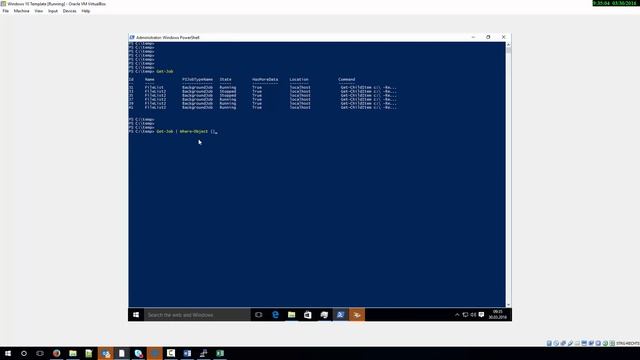Screen dimensions: 640x360
Task: Click the first 'Get-Job' command text
Action: 165,71
